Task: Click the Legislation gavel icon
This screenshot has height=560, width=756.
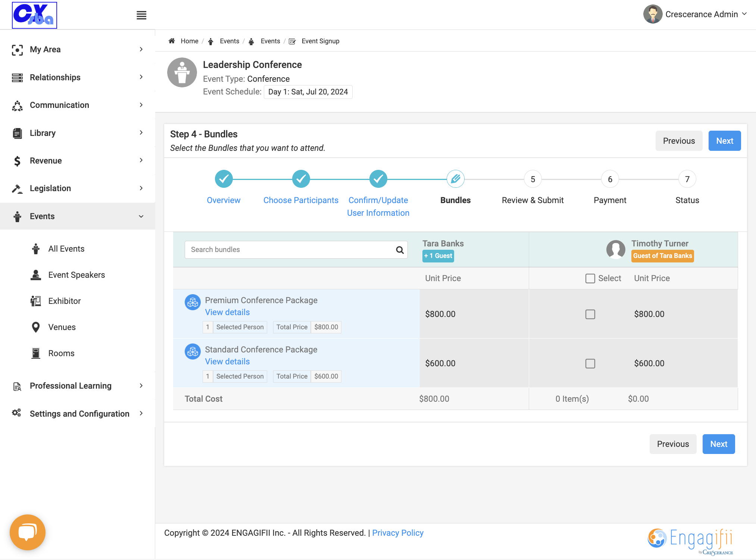Action: pos(17,189)
